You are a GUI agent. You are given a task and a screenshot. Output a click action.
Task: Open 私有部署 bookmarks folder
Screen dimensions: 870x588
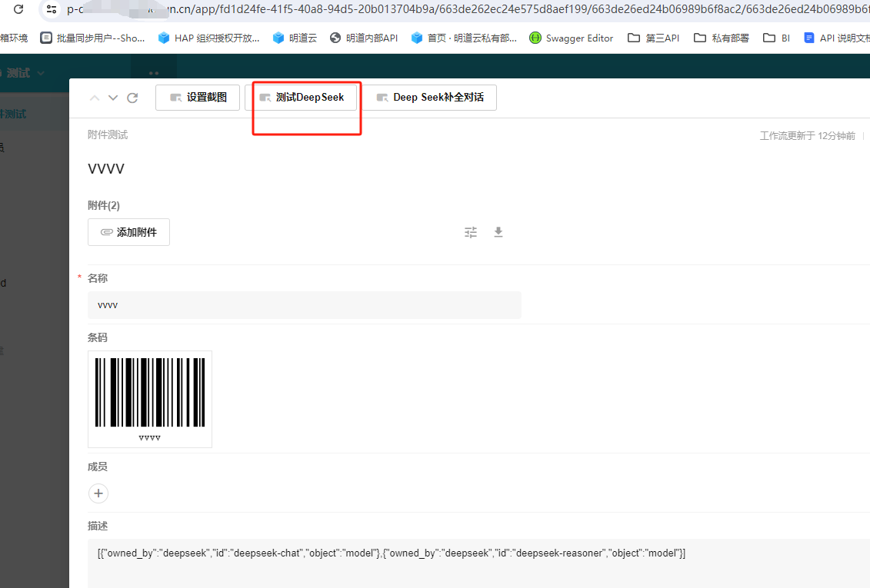click(722, 38)
